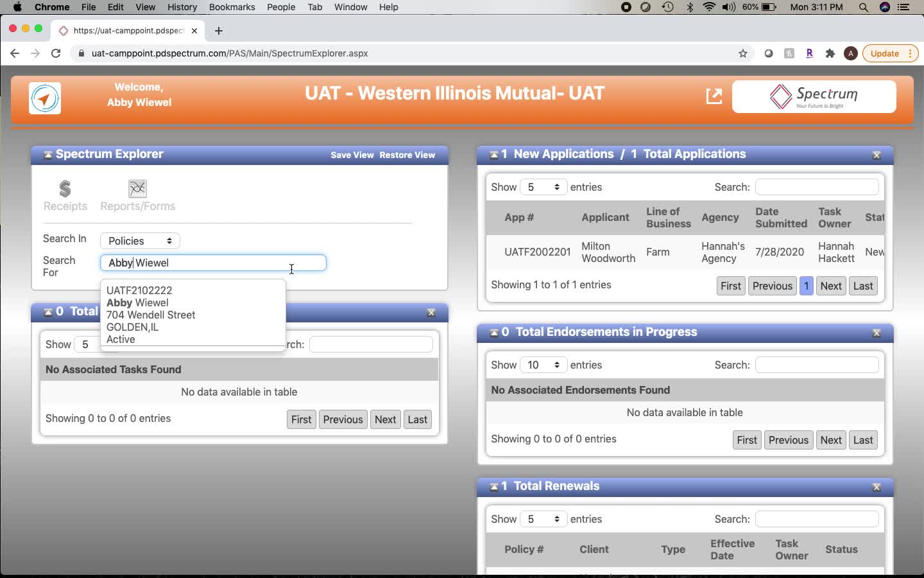Click the tasks panel search field

[x=371, y=344]
